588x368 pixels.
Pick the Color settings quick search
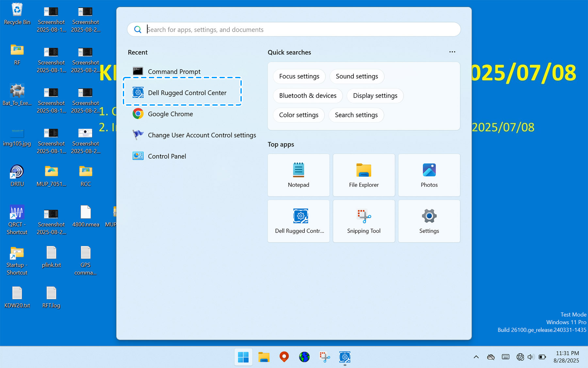click(299, 115)
